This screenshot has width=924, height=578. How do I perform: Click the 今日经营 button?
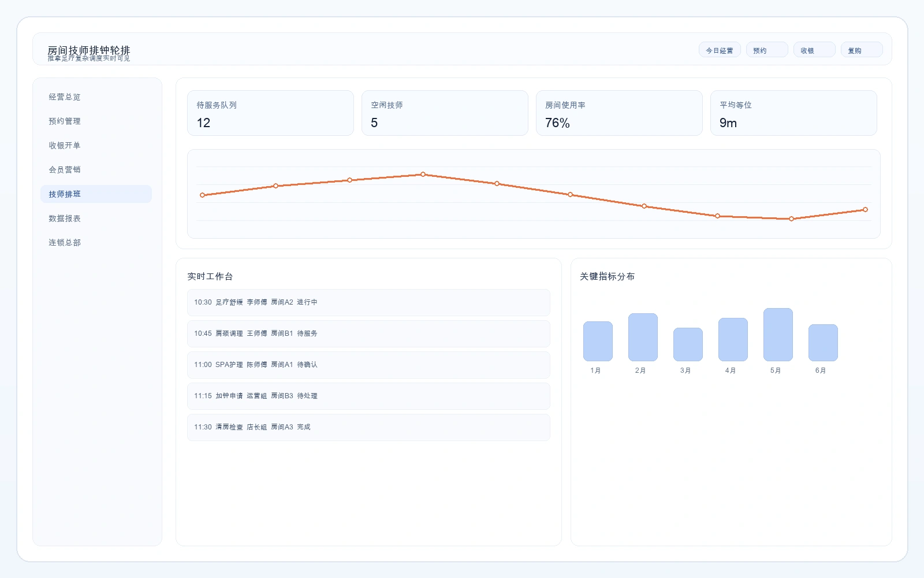(x=719, y=50)
